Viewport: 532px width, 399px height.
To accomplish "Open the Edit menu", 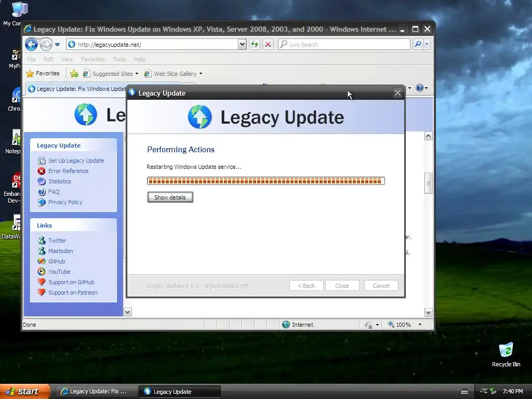I will 48,59.
